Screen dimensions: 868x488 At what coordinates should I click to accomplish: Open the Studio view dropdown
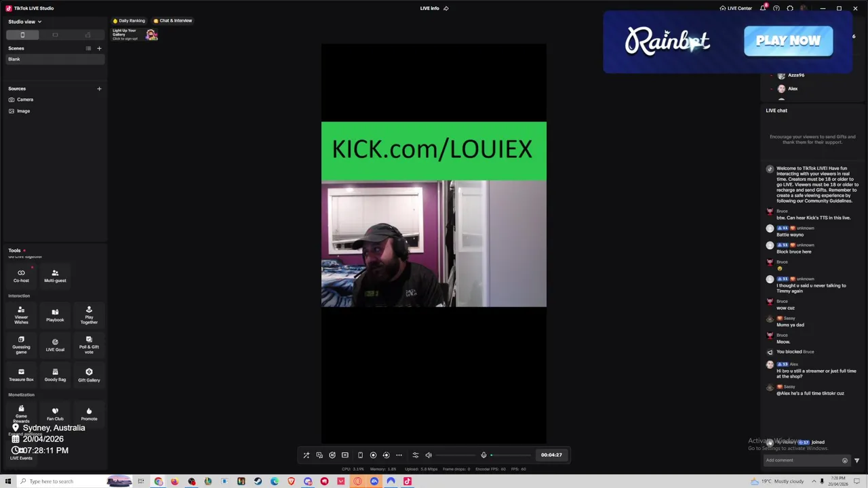(24, 22)
